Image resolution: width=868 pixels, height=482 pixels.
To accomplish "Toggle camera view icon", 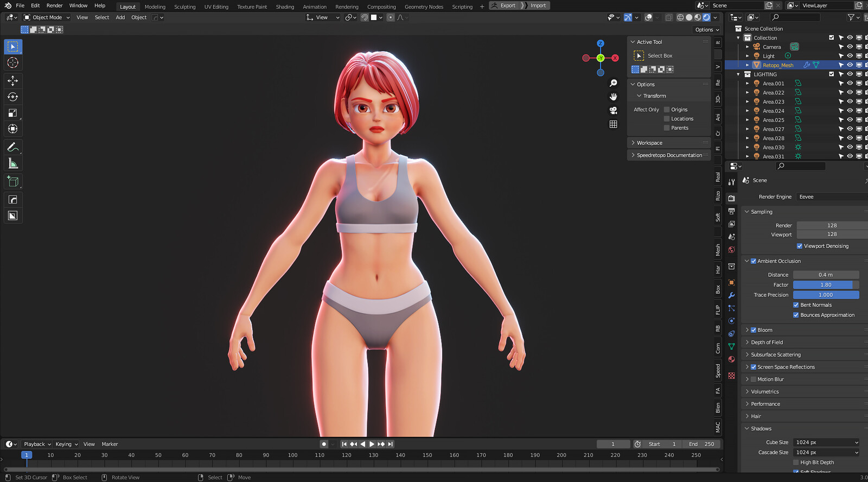I will [614, 110].
